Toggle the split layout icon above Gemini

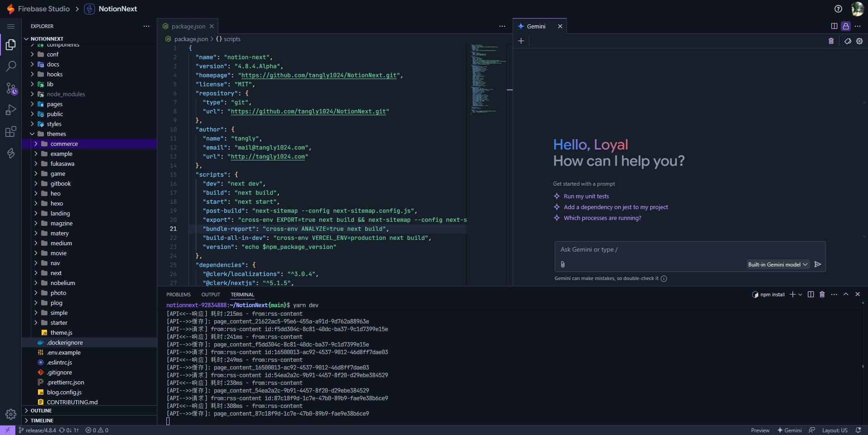coord(834,26)
